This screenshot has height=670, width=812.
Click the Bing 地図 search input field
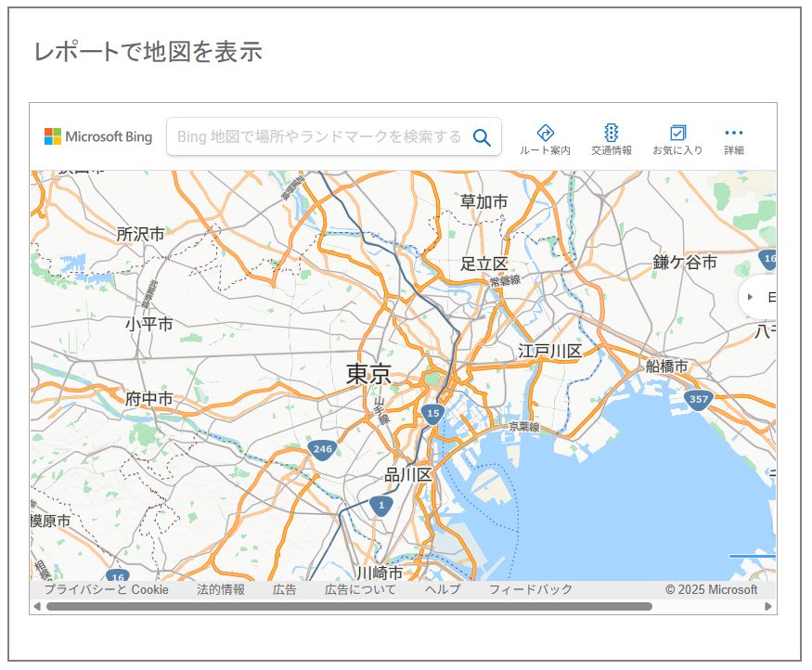(x=318, y=137)
